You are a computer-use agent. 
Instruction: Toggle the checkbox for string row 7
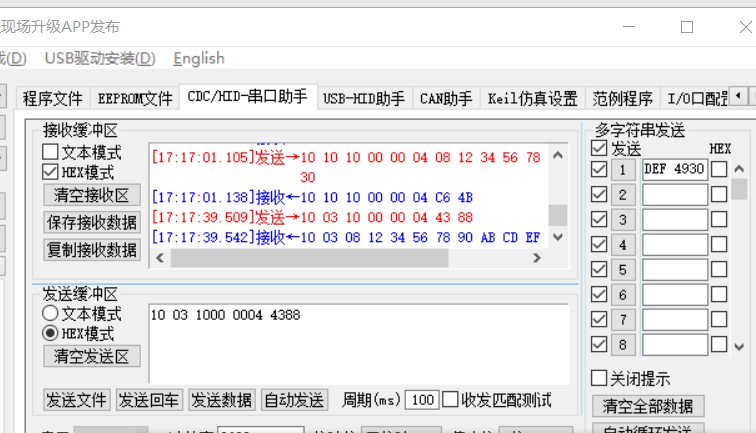[599, 319]
